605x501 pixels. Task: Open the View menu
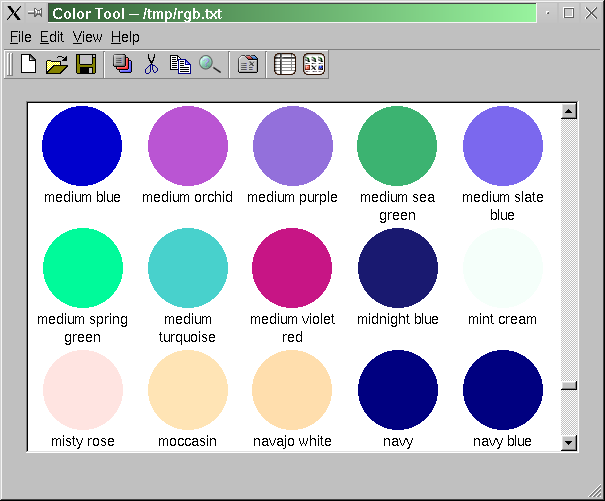click(88, 37)
